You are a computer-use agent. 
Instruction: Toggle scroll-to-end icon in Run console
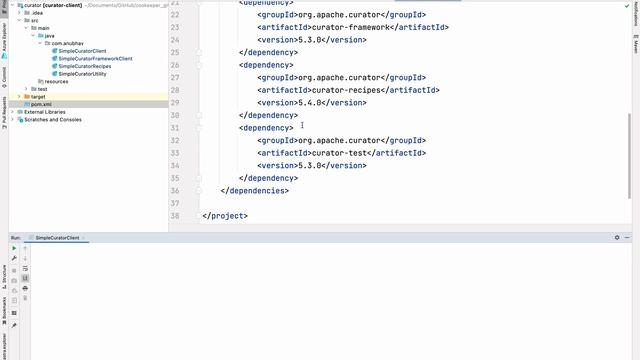point(25,278)
